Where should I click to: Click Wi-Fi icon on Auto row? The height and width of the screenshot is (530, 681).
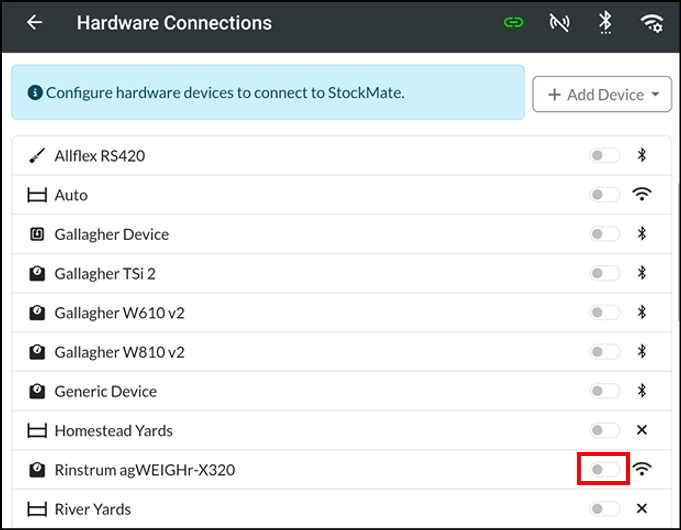pos(641,194)
